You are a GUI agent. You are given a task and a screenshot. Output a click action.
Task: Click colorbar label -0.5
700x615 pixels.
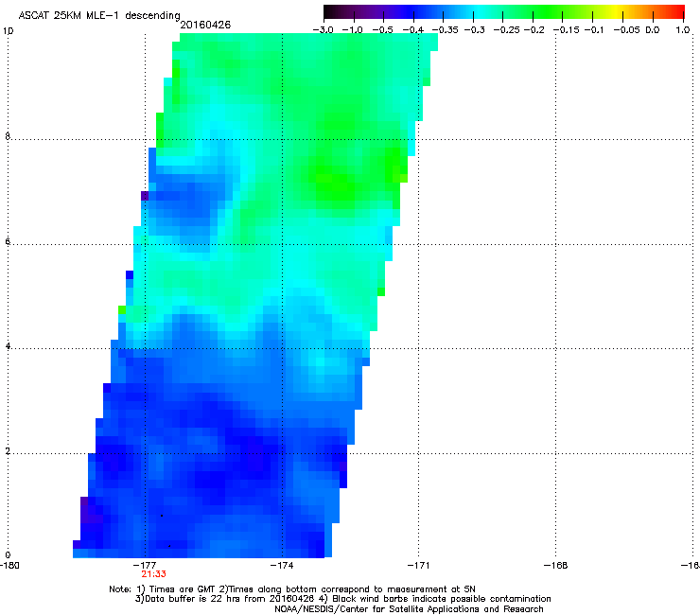click(382, 30)
